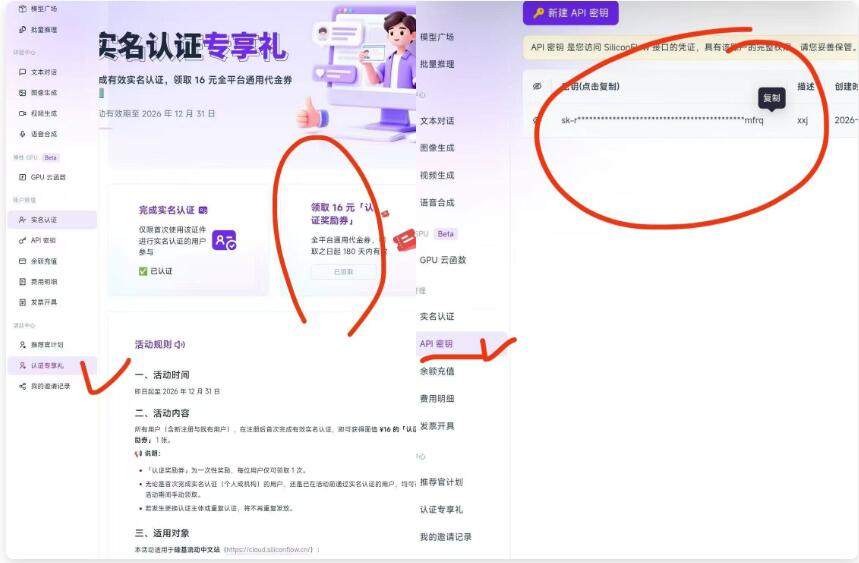The image size is (859, 563).
Task: Click 复制 tooltip above the key
Action: pyautogui.click(x=771, y=98)
